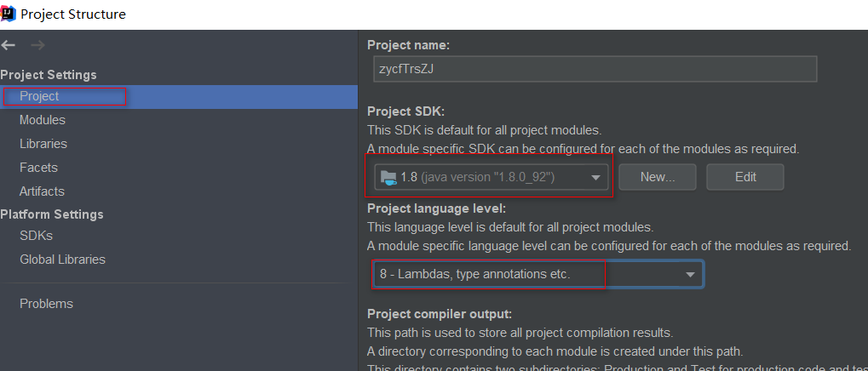Open the Facets section
Viewport: 868px width, 371px height.
click(38, 168)
